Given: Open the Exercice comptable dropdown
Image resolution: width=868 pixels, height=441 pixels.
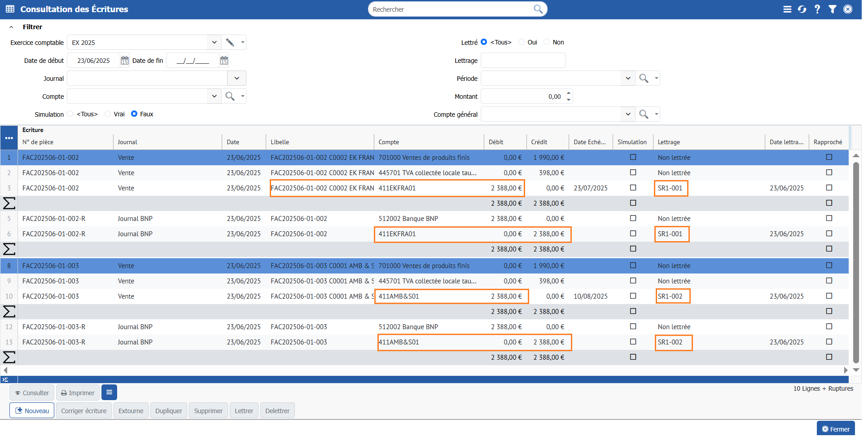Looking at the screenshot, I should pyautogui.click(x=214, y=42).
